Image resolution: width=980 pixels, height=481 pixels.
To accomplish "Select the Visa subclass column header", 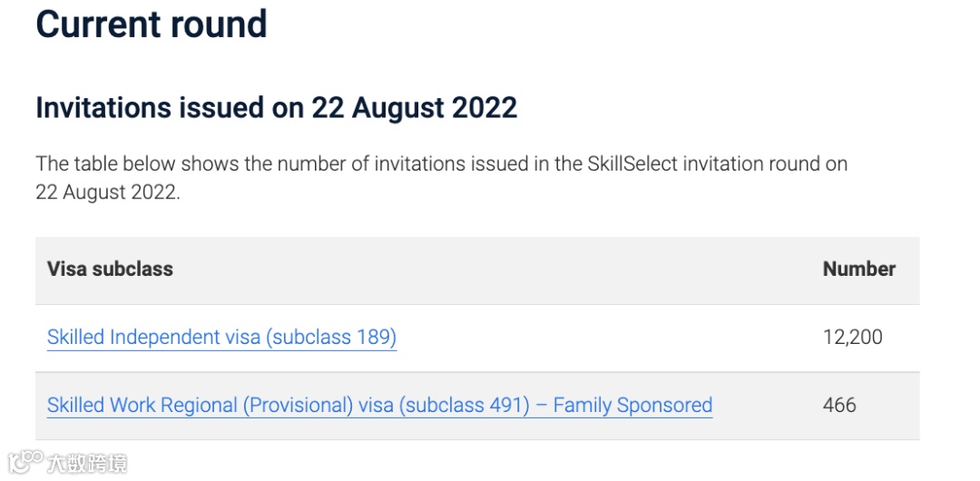I will pyautogui.click(x=110, y=269).
